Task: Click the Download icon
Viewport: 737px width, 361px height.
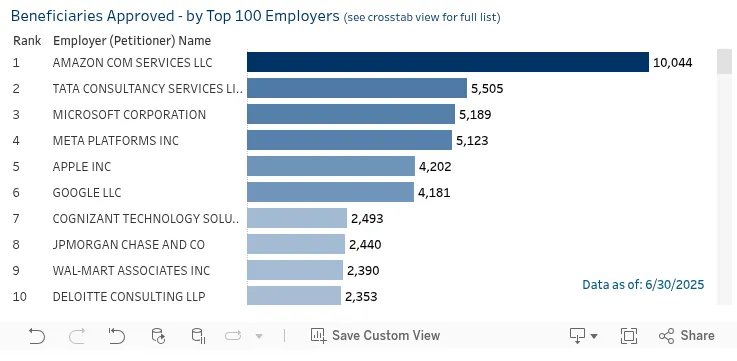Action: pos(577,336)
